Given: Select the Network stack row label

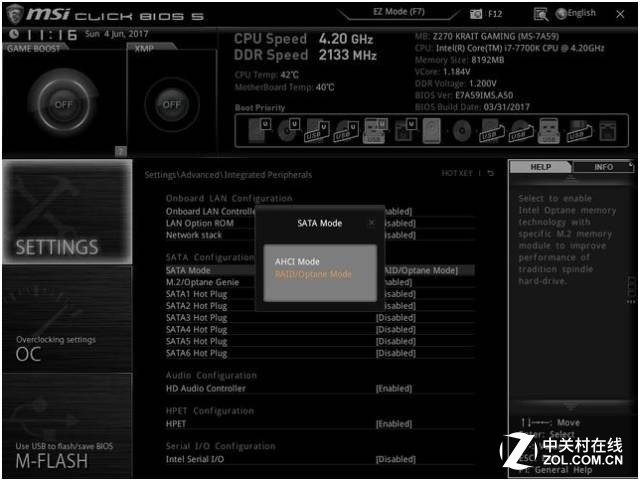Looking at the screenshot, I should coord(193,235).
